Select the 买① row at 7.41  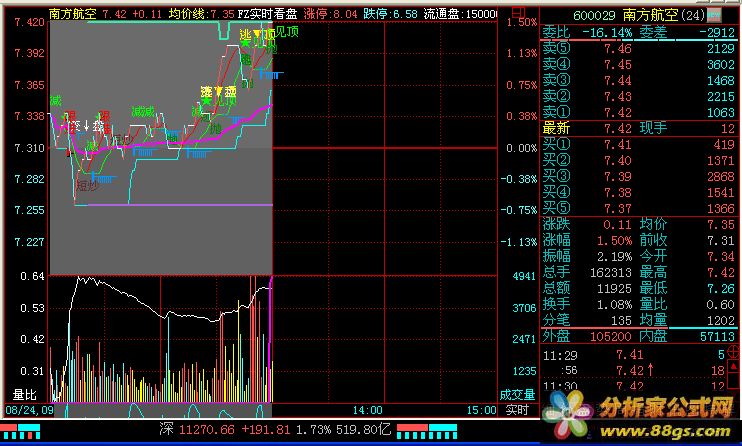(x=638, y=144)
